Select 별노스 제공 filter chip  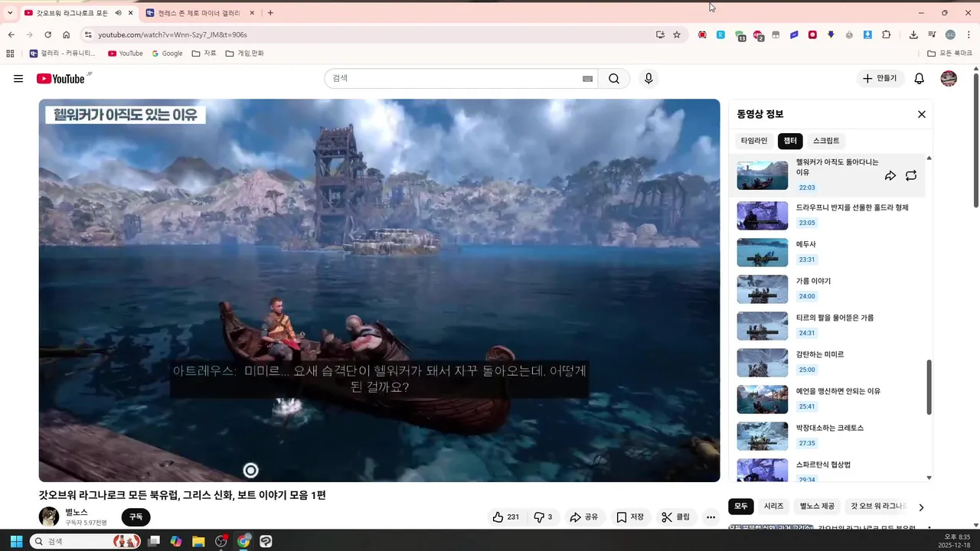817,507
